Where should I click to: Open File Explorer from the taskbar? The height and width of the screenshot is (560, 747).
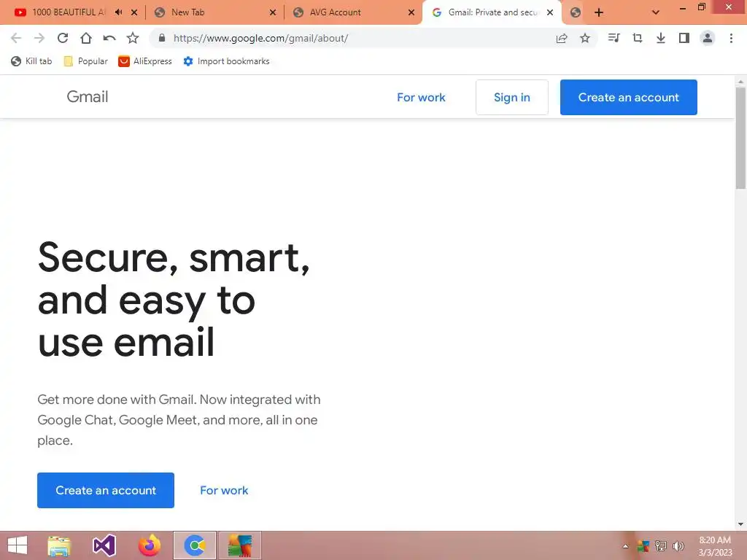[x=59, y=545]
